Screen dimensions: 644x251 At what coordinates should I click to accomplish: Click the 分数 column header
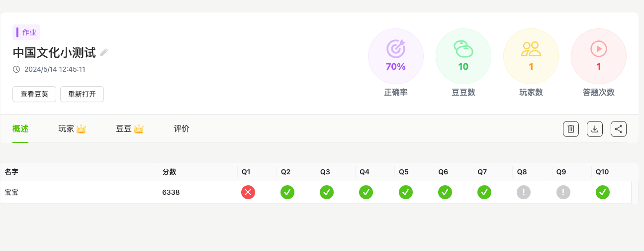[x=169, y=172]
